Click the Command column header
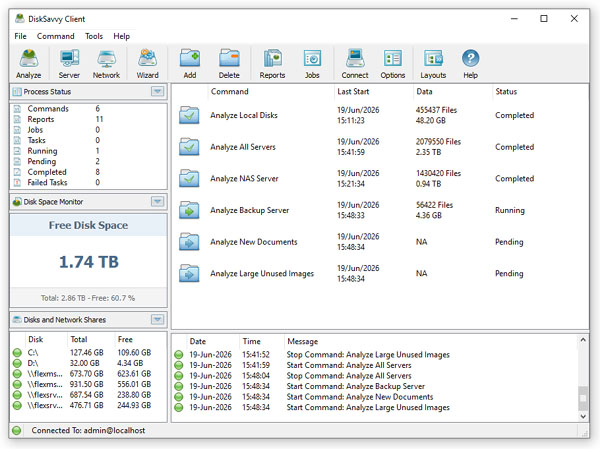Image resolution: width=600 pixels, height=449 pixels. 271,92
